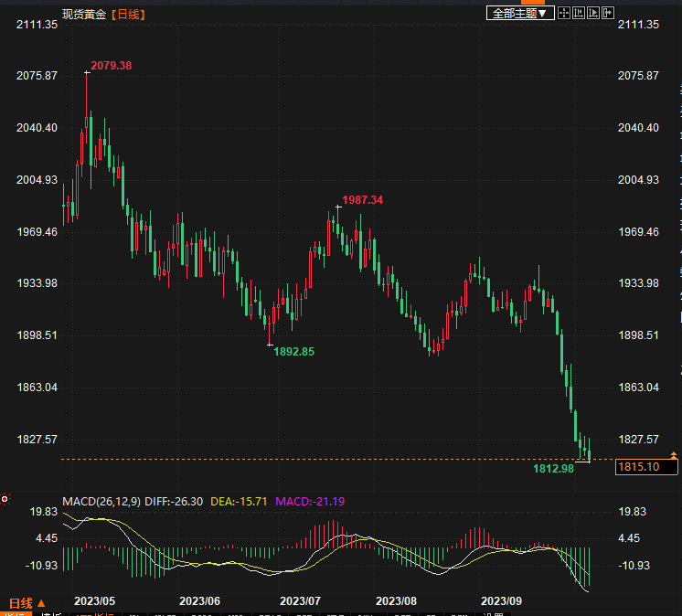Click the MACD(26,12,9) indicator label
Viewport: 682px width, 616px height.
[101, 501]
